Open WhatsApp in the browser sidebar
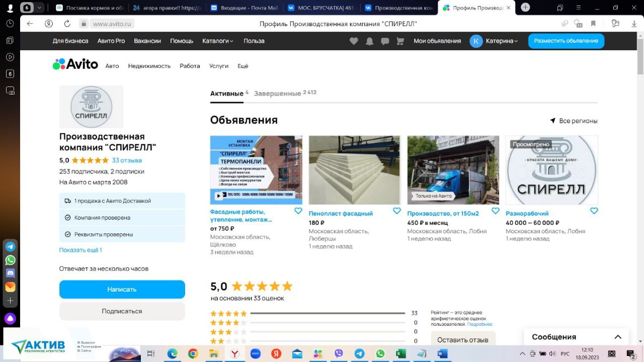Viewport: 644px width, 362px height. (x=10, y=260)
